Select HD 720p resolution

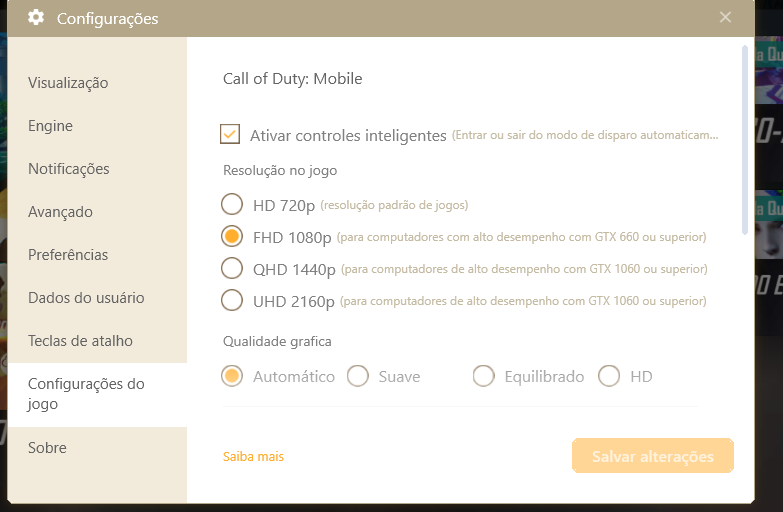(x=232, y=204)
